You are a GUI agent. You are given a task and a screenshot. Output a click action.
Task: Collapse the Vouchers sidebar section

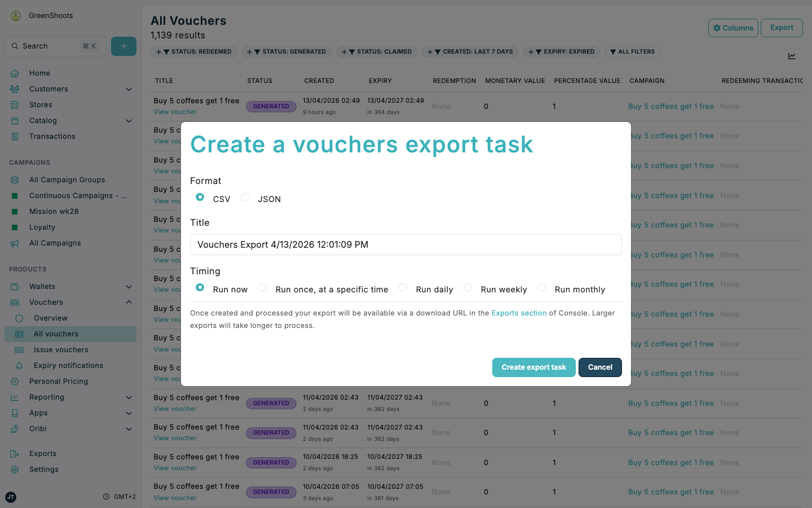coord(129,302)
